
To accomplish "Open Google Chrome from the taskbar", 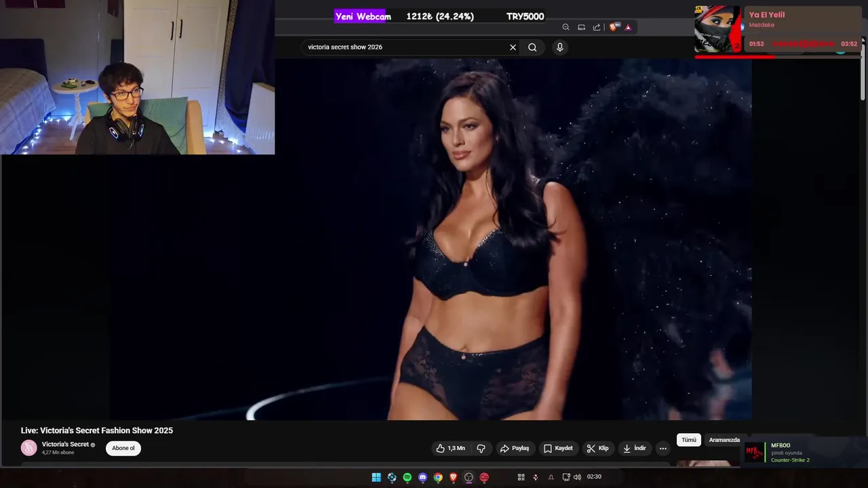I will point(438,477).
